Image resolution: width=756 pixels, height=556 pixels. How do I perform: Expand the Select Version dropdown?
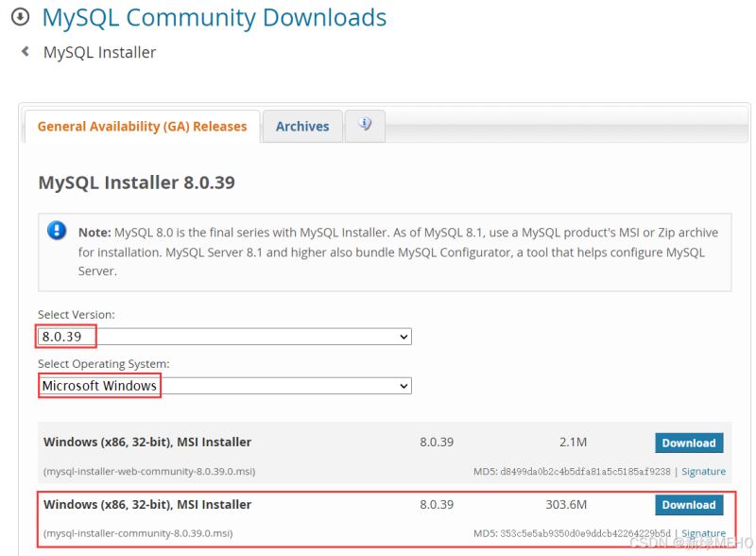pyautogui.click(x=225, y=337)
